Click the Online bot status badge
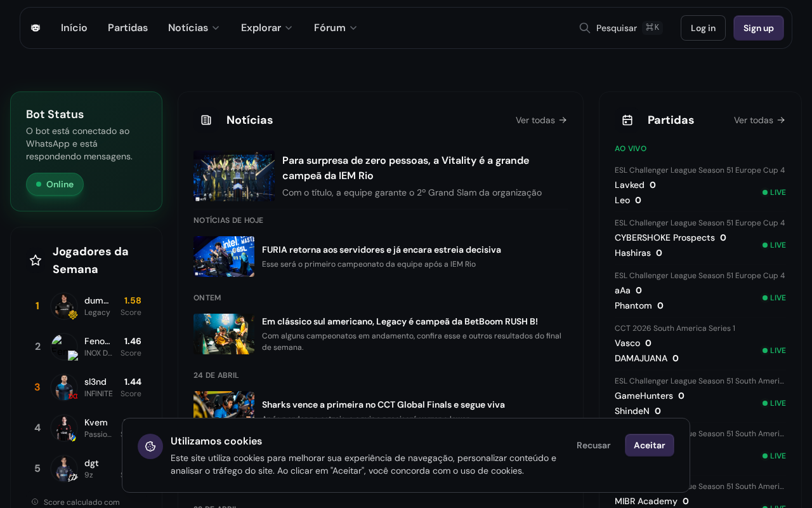 (x=55, y=184)
